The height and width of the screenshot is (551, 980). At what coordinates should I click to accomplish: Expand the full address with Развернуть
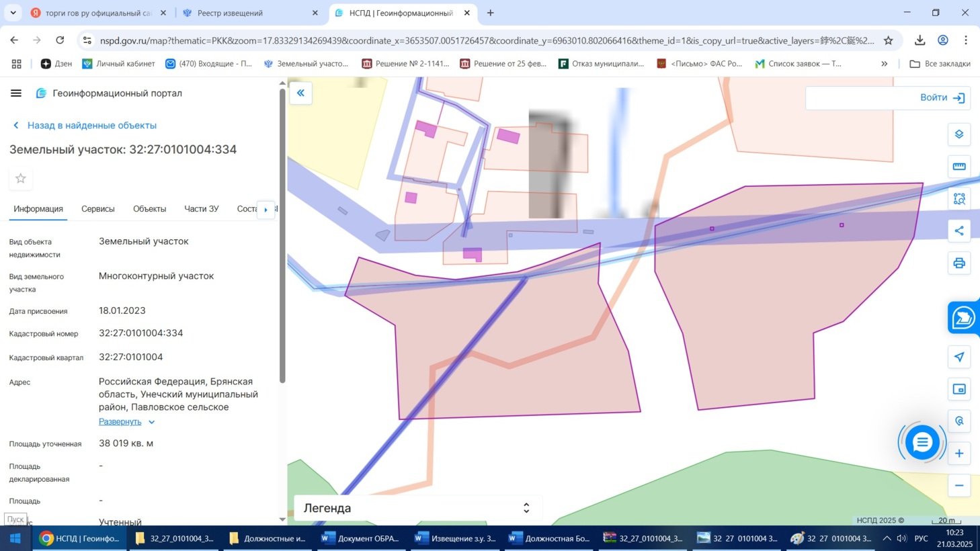tap(120, 422)
